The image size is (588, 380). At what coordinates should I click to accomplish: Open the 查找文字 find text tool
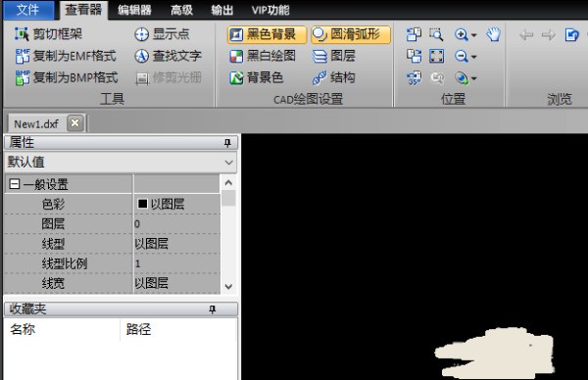coord(168,56)
